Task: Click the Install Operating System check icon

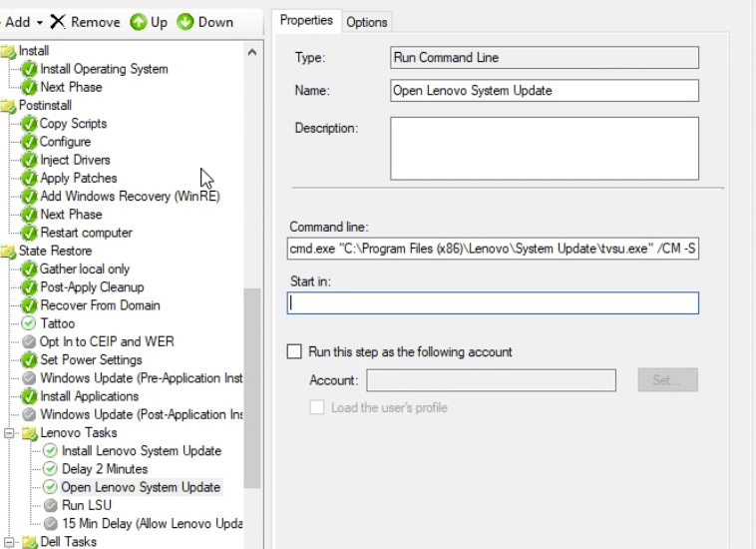Action: click(29, 70)
